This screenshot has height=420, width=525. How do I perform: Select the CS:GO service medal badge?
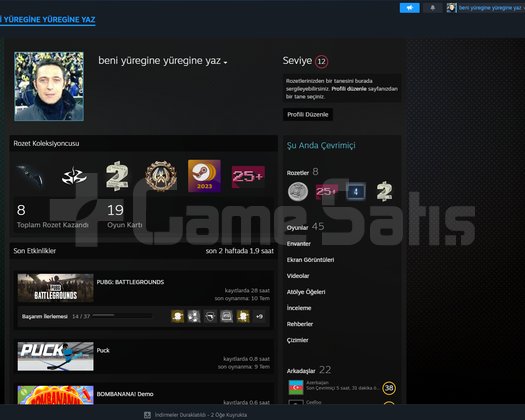pyautogui.click(x=161, y=176)
